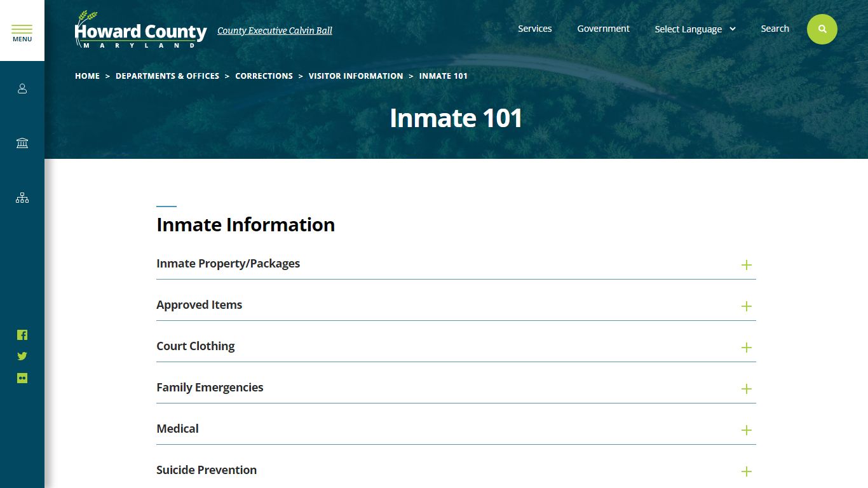This screenshot has height=488, width=868.
Task: Click INMATE 101 breadcrumb
Action: (443, 76)
